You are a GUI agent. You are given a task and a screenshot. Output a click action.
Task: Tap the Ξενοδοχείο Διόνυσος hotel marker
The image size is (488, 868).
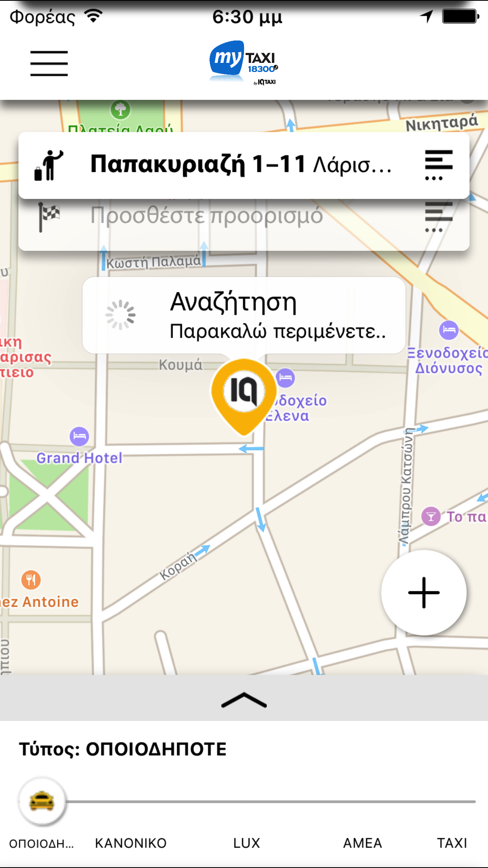coord(449,330)
